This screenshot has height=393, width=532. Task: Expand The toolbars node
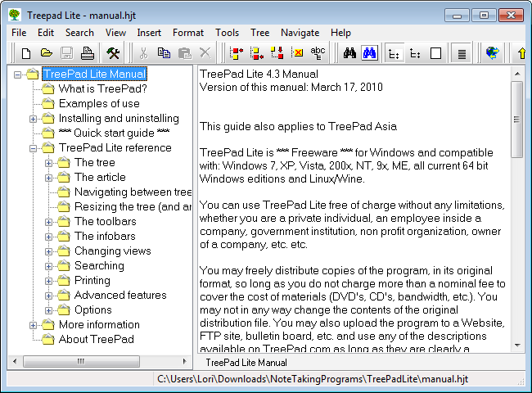pyautogui.click(x=48, y=223)
